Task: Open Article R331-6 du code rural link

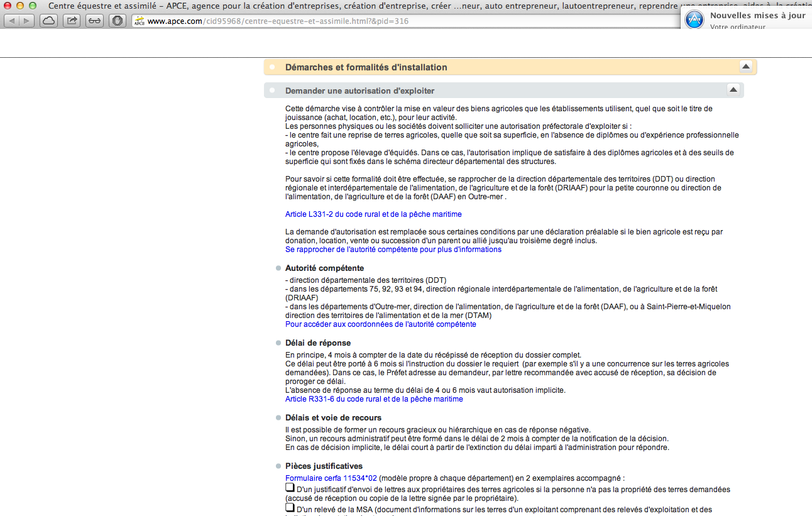Action: tap(374, 399)
